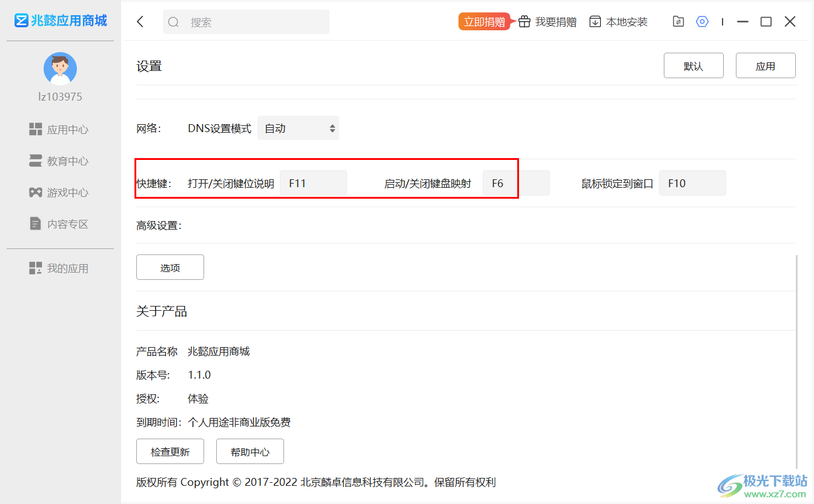This screenshot has height=504, width=814.
Task: Click the 启动/关闭键盘映射 label
Action: (x=428, y=184)
